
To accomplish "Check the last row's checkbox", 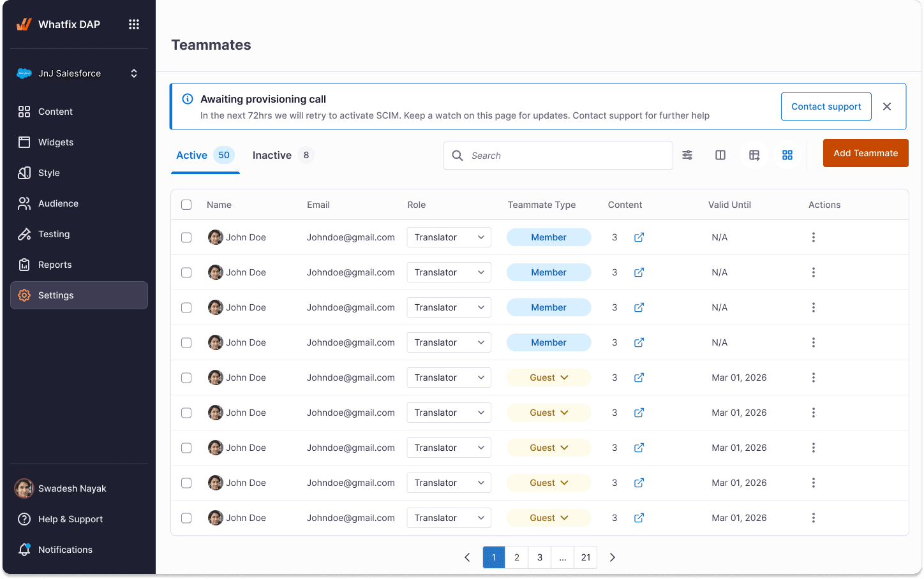I will pyautogui.click(x=186, y=518).
